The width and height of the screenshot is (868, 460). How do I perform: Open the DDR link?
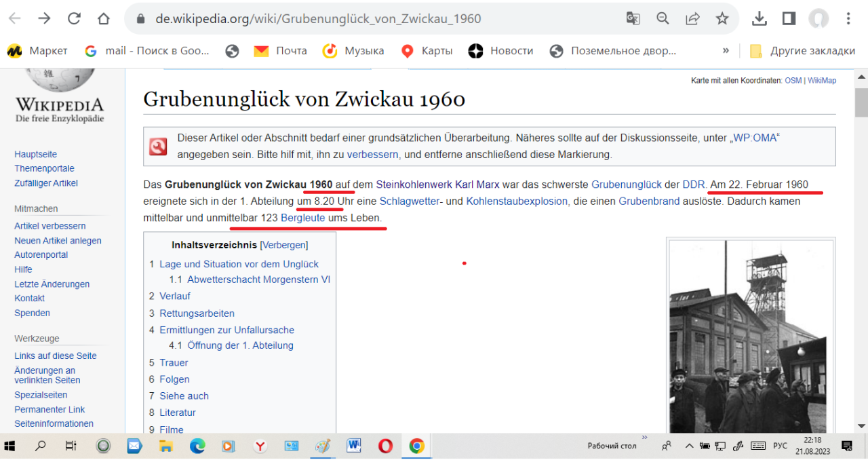pos(694,185)
